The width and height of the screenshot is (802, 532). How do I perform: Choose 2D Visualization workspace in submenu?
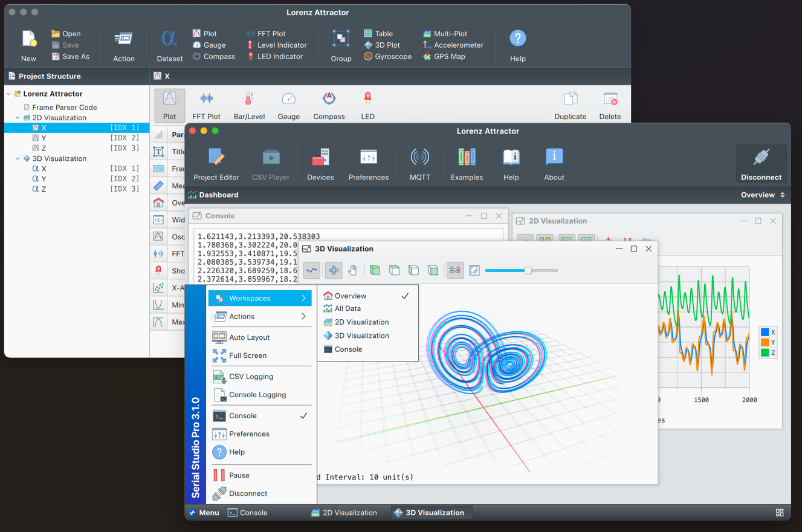367,322
